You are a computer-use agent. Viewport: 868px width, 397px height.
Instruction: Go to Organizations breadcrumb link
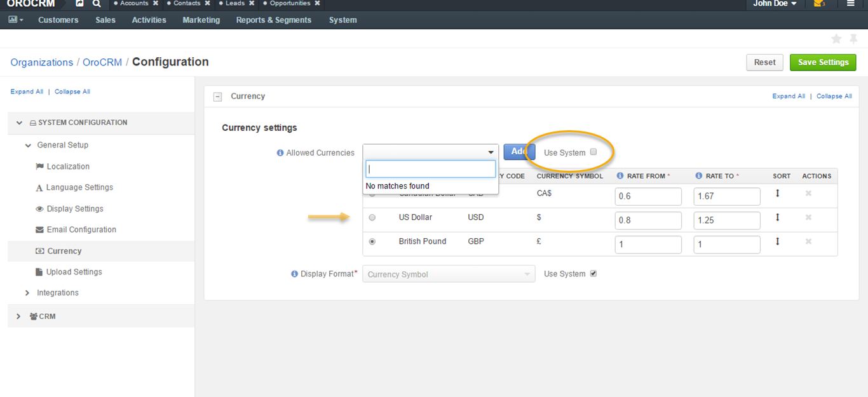click(x=42, y=62)
